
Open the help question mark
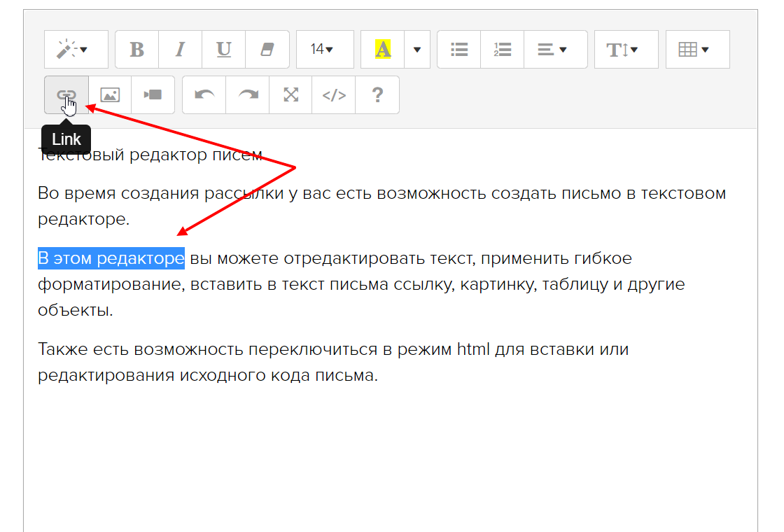tap(377, 95)
